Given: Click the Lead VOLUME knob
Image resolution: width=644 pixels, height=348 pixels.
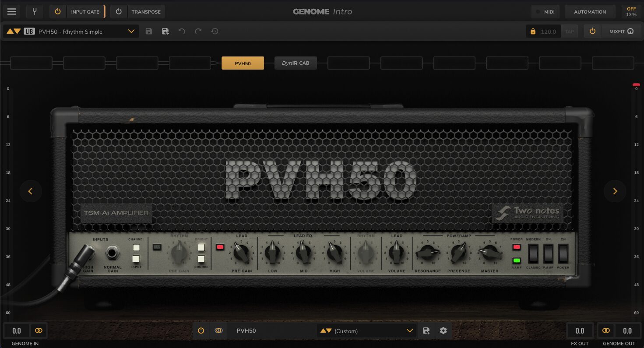Looking at the screenshot, I should (x=397, y=253).
